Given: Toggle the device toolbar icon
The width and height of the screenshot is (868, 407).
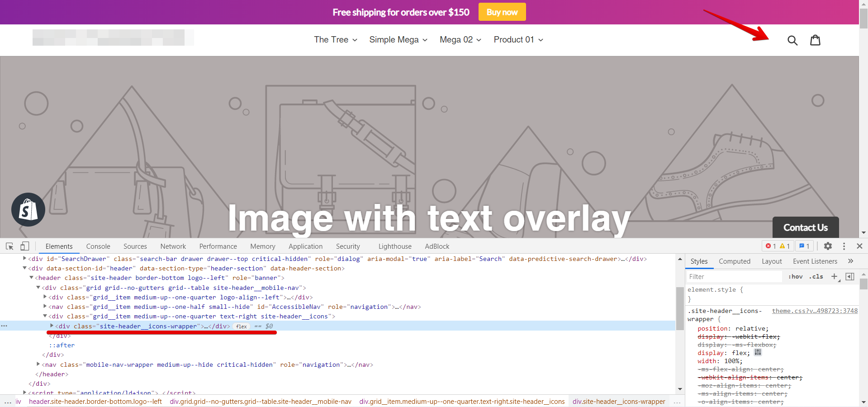Looking at the screenshot, I should click(25, 246).
